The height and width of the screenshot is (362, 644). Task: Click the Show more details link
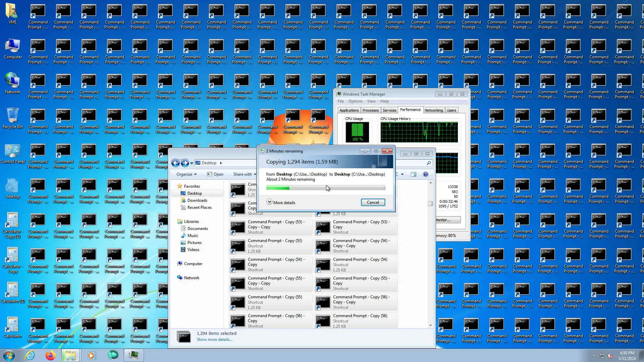214,340
